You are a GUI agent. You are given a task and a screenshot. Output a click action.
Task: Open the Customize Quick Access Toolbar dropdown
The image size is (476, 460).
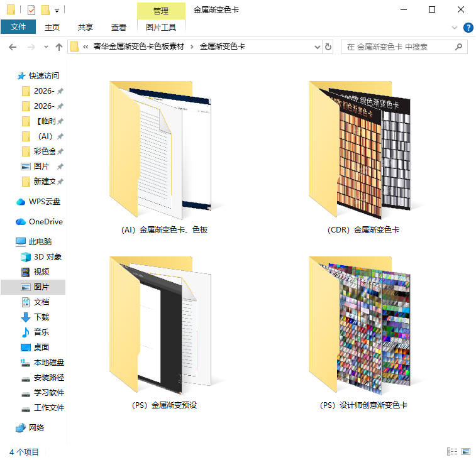click(x=57, y=10)
